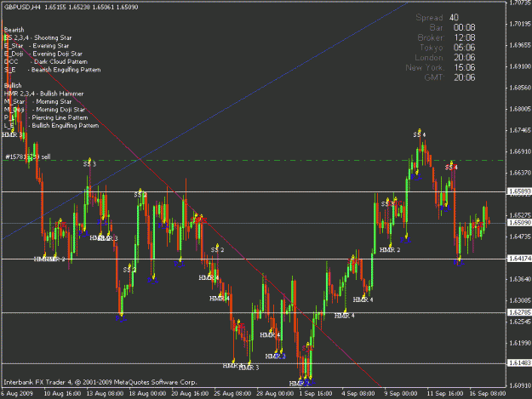Select the 1.67465 price axis value
The image size is (532, 399).
tap(520, 130)
